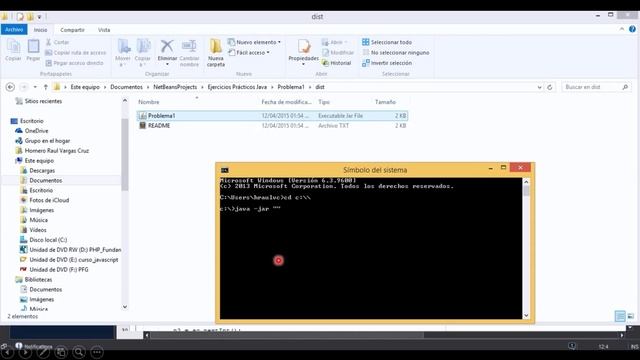Click Este equipo in the breadcrumb
640x360 pixels.
pos(85,87)
